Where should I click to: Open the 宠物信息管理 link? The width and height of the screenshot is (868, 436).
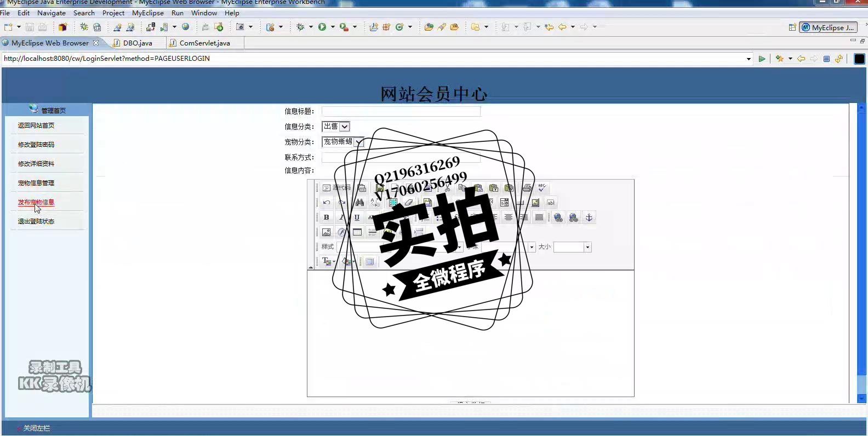click(x=36, y=183)
